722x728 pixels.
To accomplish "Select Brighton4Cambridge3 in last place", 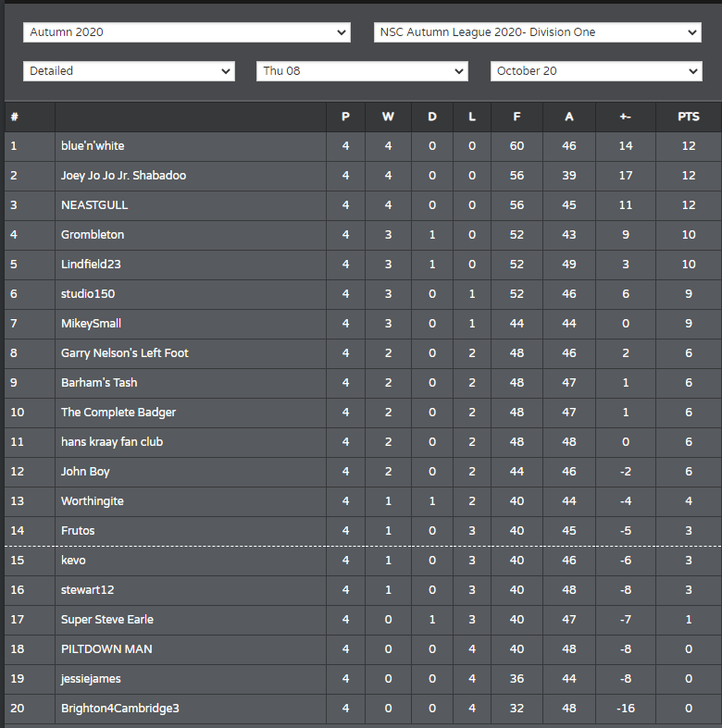I will click(x=119, y=708).
